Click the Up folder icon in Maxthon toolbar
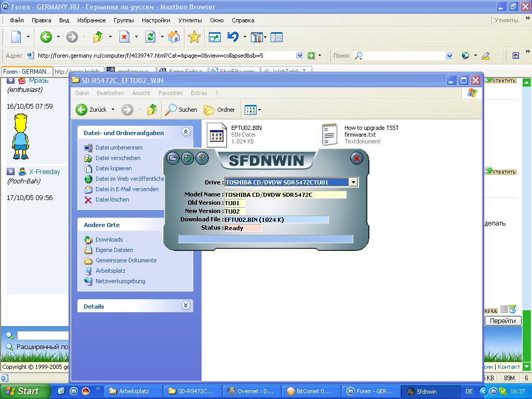This screenshot has height=399, width=532. coord(98,37)
